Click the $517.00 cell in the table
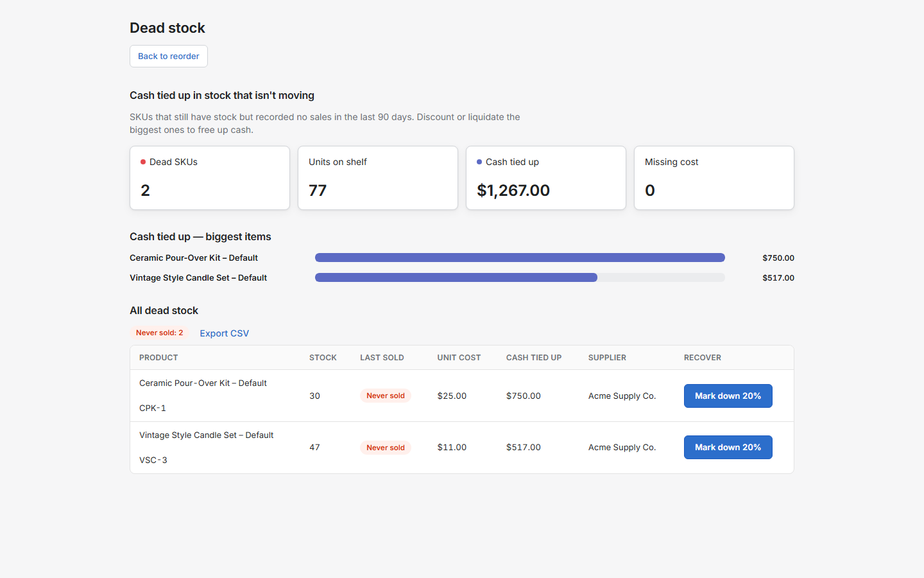The width and height of the screenshot is (924, 578). (x=524, y=448)
